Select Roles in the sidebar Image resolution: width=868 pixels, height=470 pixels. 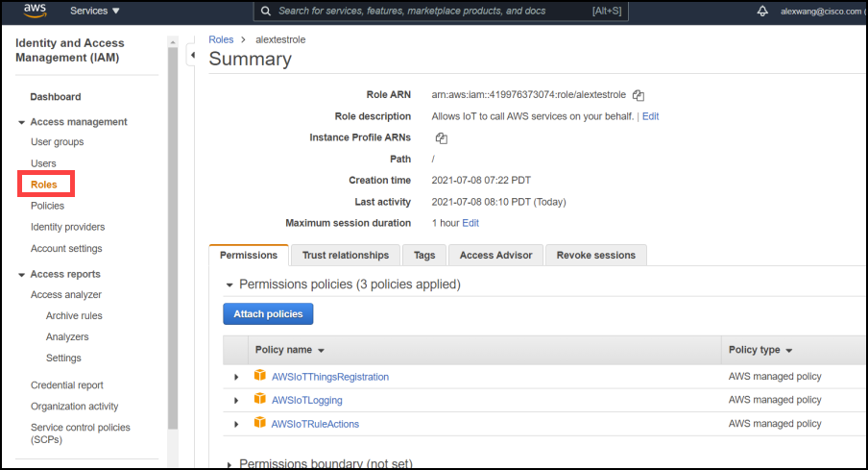click(44, 185)
